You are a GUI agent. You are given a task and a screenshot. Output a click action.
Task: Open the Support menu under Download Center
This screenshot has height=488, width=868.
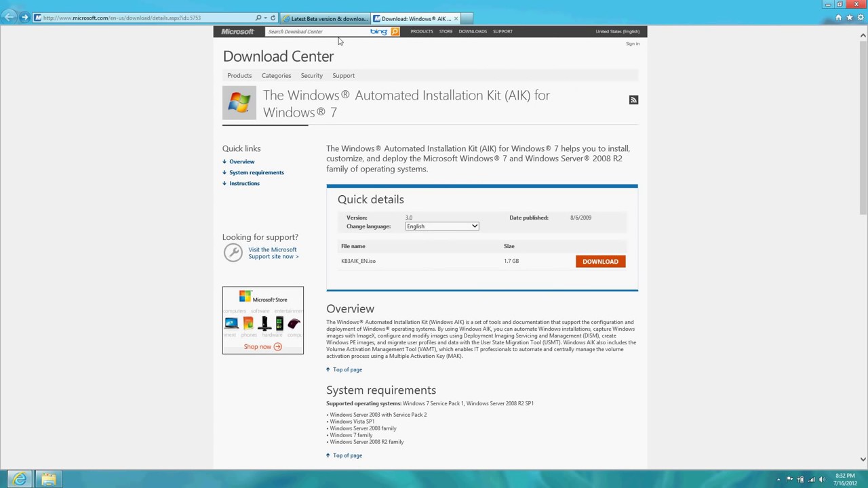pos(343,75)
